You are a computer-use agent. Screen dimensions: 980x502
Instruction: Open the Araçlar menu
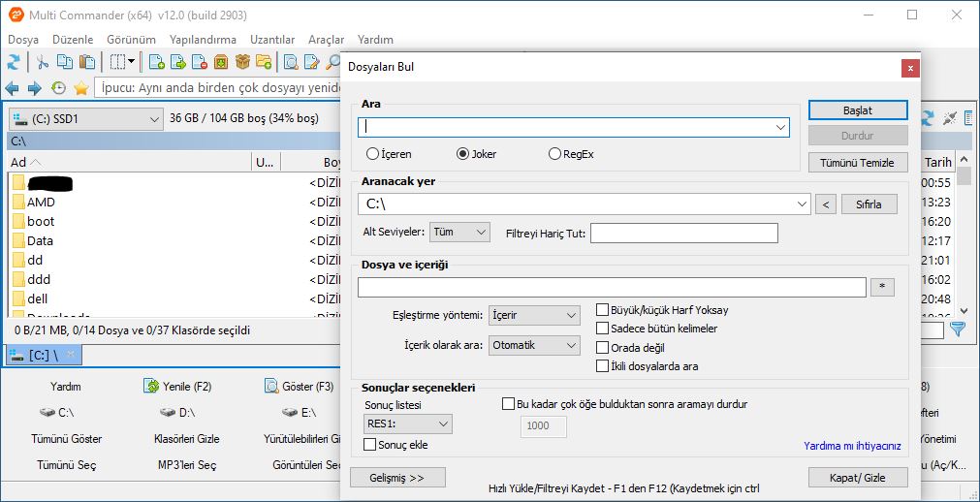327,40
